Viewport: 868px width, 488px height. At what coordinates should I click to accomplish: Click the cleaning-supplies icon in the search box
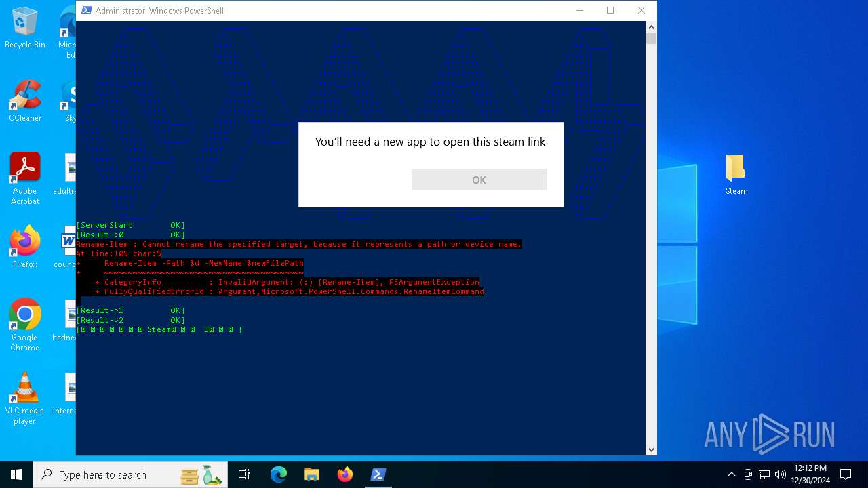pyautogui.click(x=201, y=474)
